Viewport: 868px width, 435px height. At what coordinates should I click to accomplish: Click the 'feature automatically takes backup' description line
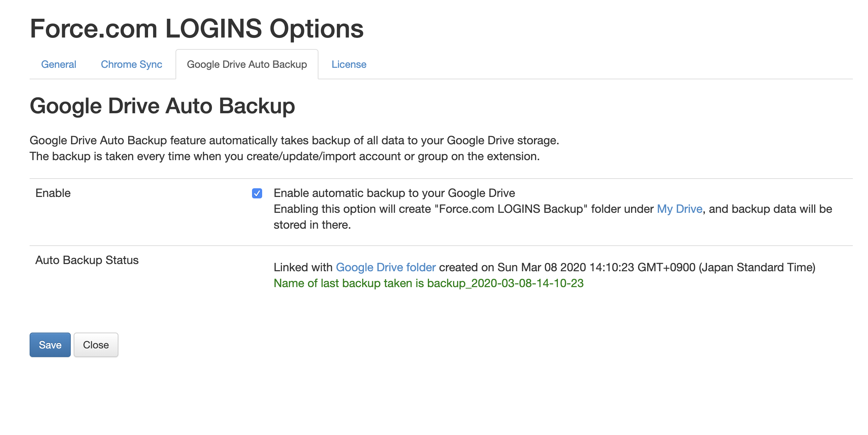pyautogui.click(x=294, y=141)
